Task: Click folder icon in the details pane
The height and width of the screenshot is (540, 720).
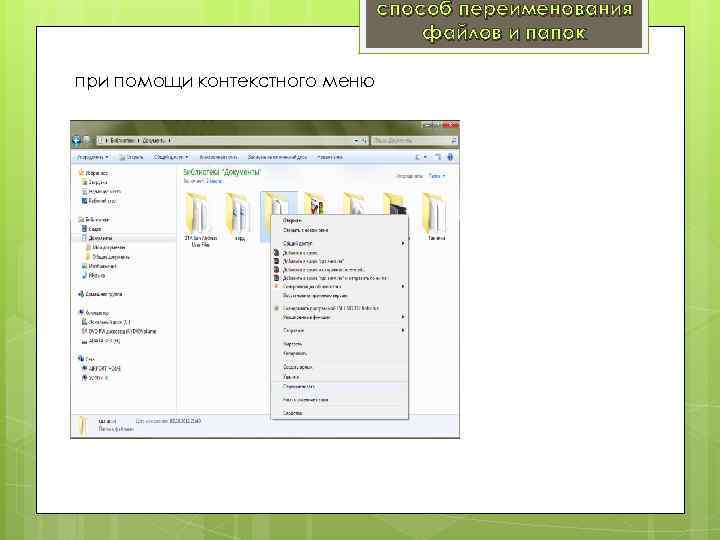Action: point(83,426)
